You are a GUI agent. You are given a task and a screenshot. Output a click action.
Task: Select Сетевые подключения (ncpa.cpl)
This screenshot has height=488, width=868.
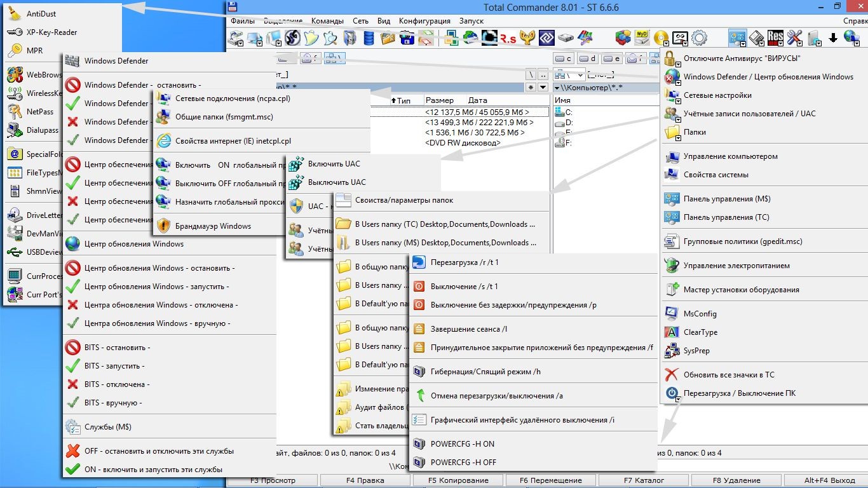[x=262, y=98]
